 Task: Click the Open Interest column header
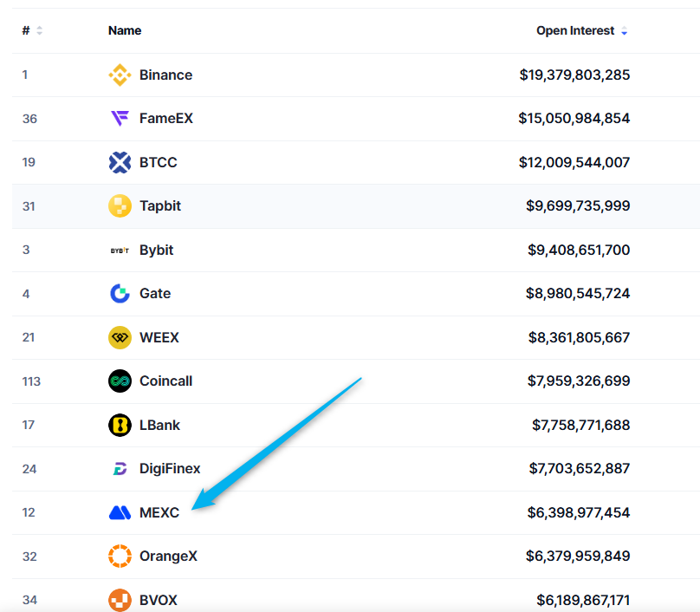tap(574, 29)
